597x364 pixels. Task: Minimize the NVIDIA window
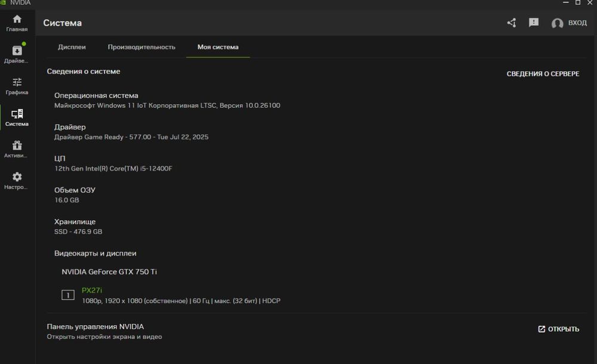click(x=566, y=2)
